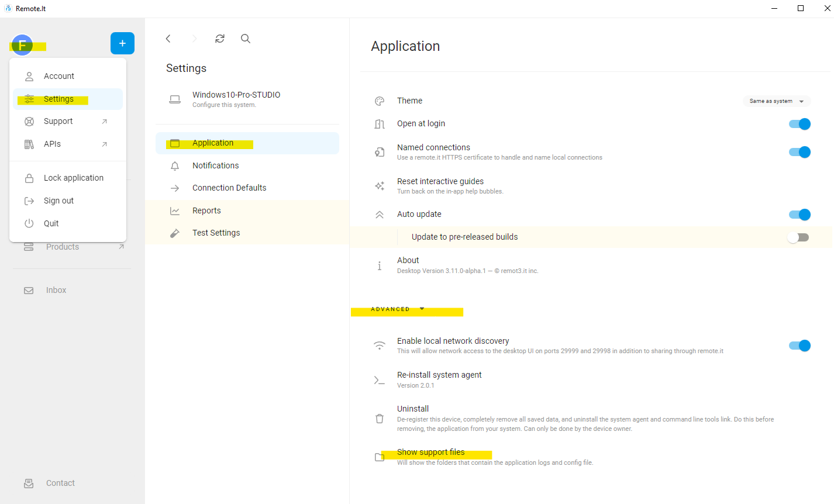Open Contact in the sidebar

pos(72,484)
